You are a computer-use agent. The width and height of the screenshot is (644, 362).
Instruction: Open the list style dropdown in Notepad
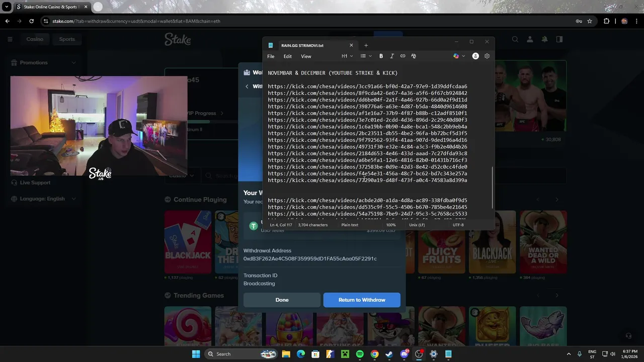click(x=366, y=56)
